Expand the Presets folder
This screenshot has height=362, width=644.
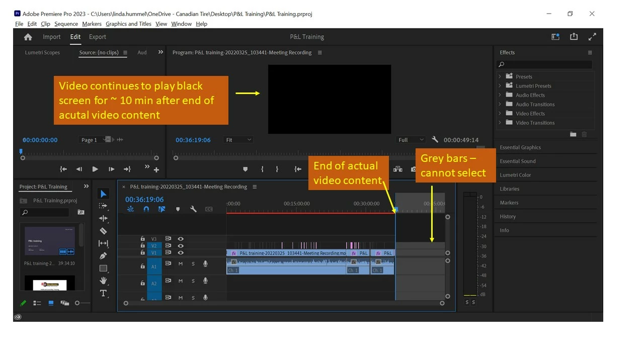tap(500, 76)
